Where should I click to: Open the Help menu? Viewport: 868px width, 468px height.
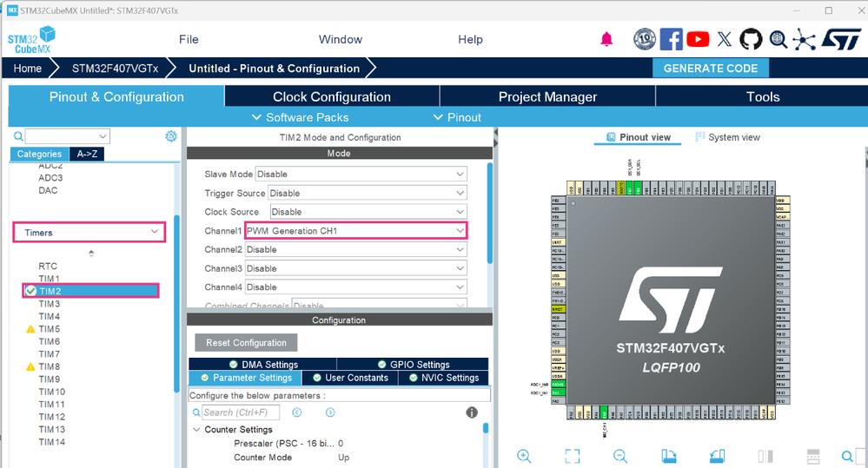click(x=470, y=39)
